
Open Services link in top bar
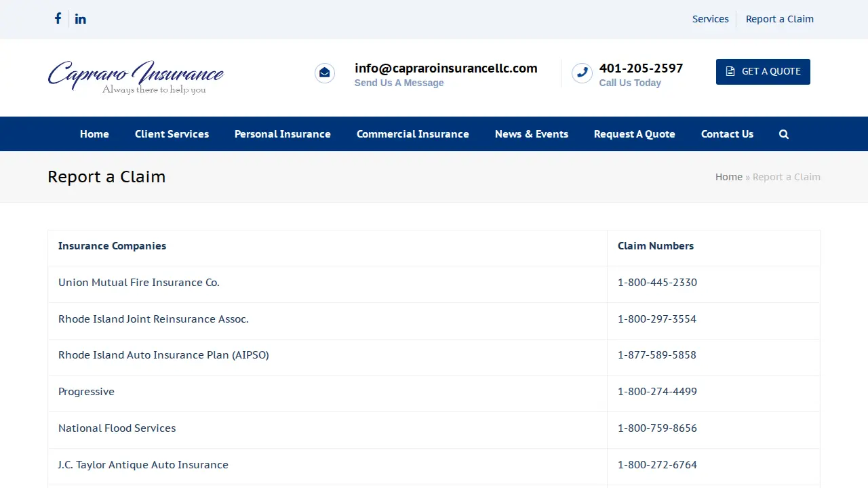[x=710, y=19]
